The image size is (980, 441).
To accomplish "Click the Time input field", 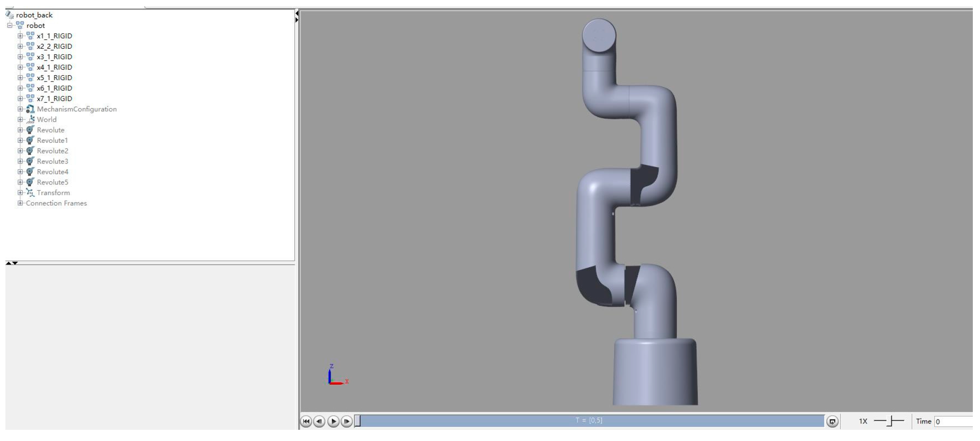I will pos(953,421).
